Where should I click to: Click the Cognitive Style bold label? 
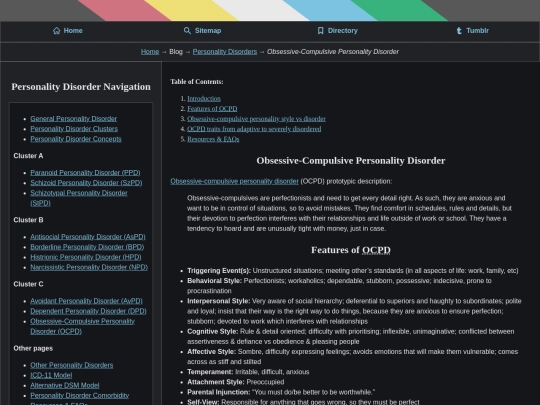coord(213,331)
